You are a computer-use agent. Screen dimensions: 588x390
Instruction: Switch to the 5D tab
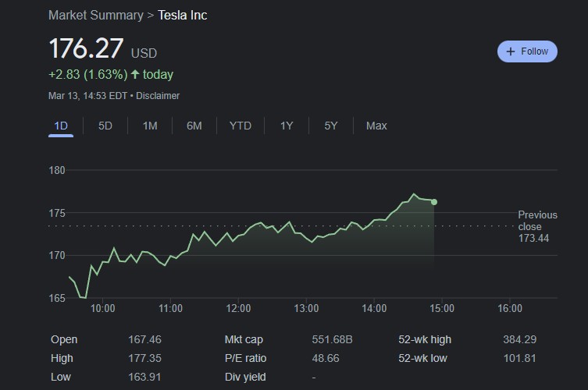(x=105, y=126)
